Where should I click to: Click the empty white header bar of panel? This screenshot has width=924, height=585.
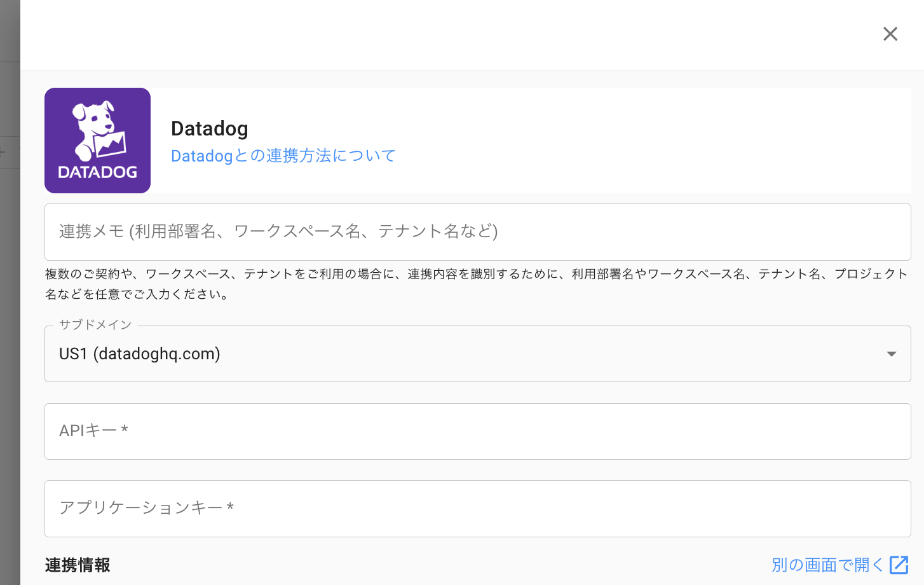pyautogui.click(x=445, y=35)
